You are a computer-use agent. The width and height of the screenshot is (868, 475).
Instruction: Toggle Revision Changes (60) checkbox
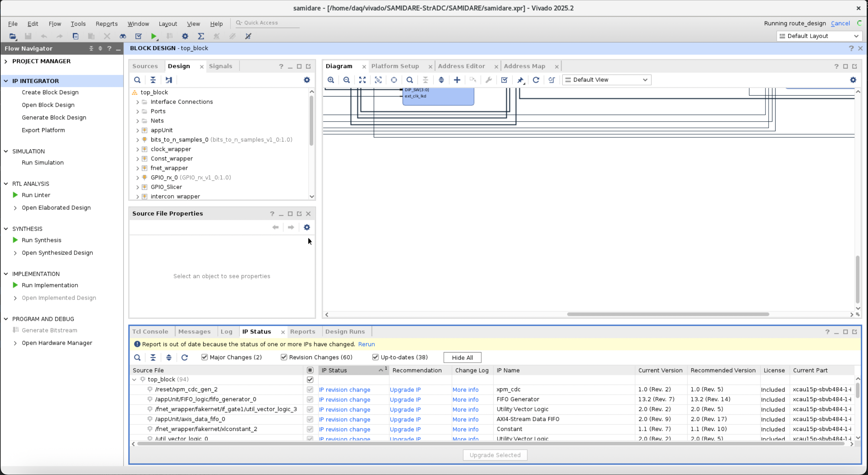284,357
